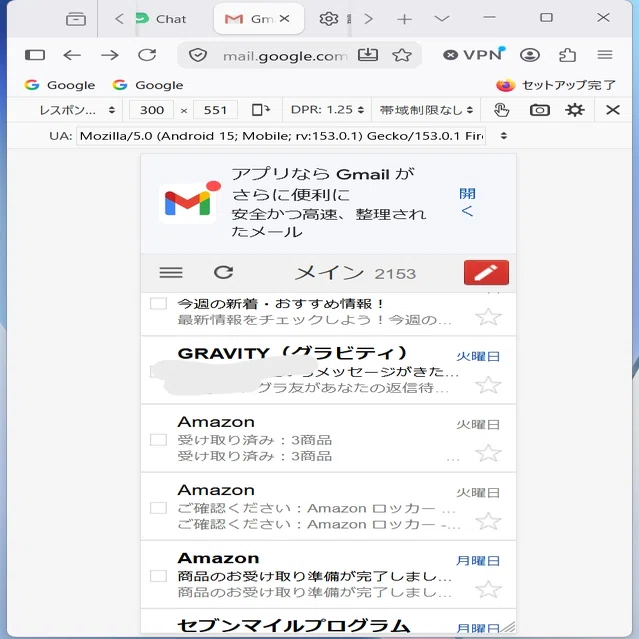Expand the user agent stepper arrows

click(x=504, y=136)
